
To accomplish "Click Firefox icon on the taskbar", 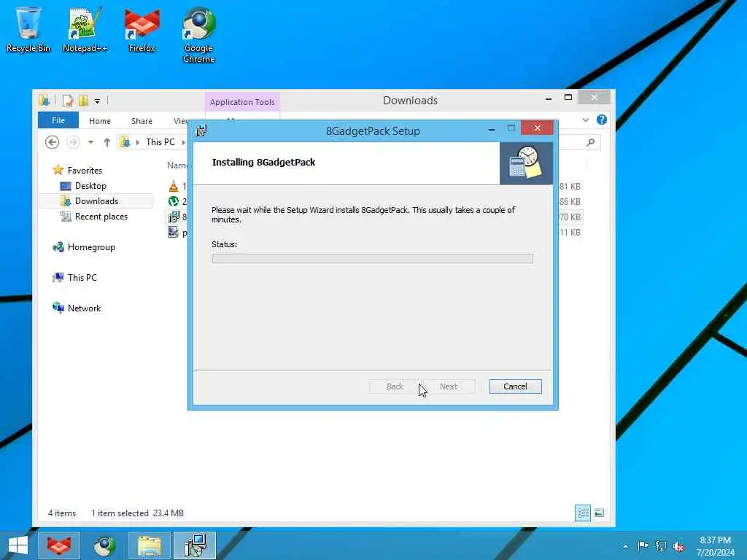I will pyautogui.click(x=59, y=545).
